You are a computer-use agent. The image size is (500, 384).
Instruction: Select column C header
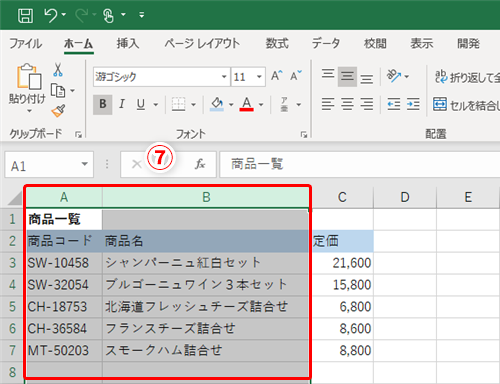click(342, 197)
